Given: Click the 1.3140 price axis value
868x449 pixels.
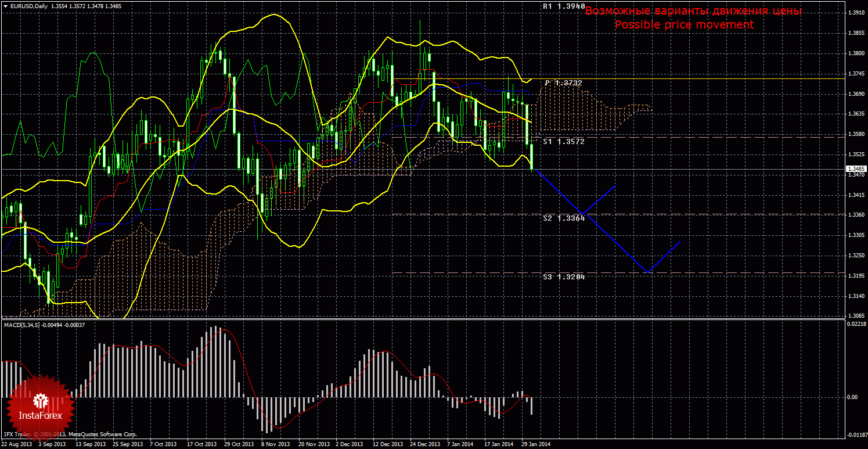Looking at the screenshot, I should point(853,296).
